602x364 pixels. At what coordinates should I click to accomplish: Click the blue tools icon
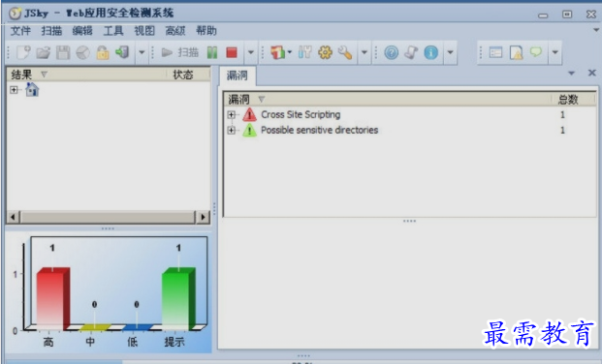(304, 52)
